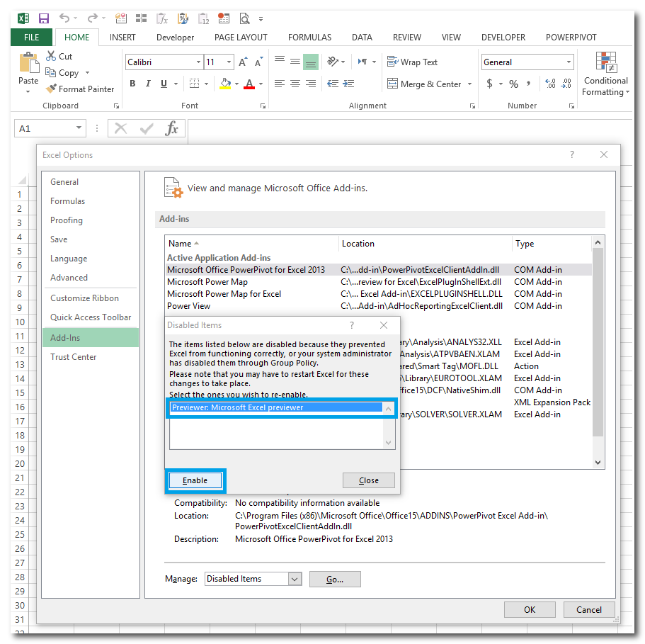The width and height of the screenshot is (645, 644).
Task: Click the Go... button
Action: (x=335, y=579)
